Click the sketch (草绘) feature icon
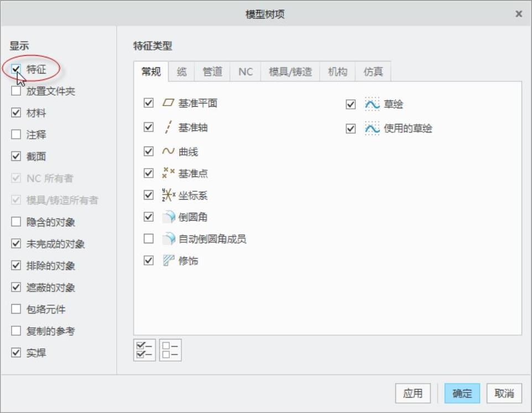 (372, 104)
